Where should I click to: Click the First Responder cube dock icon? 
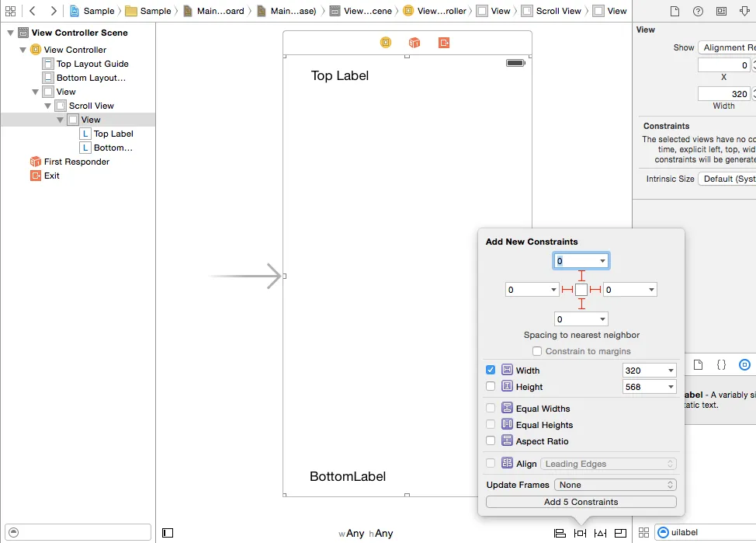(414, 43)
